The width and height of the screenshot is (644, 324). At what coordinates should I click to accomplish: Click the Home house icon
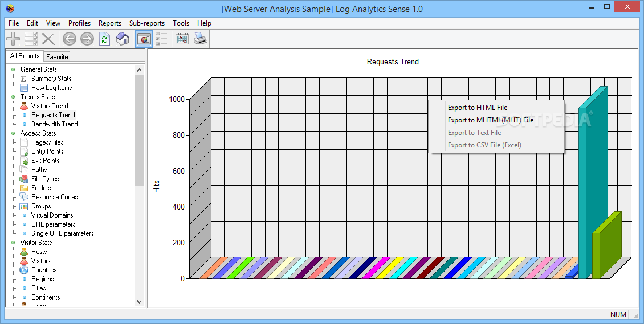123,39
